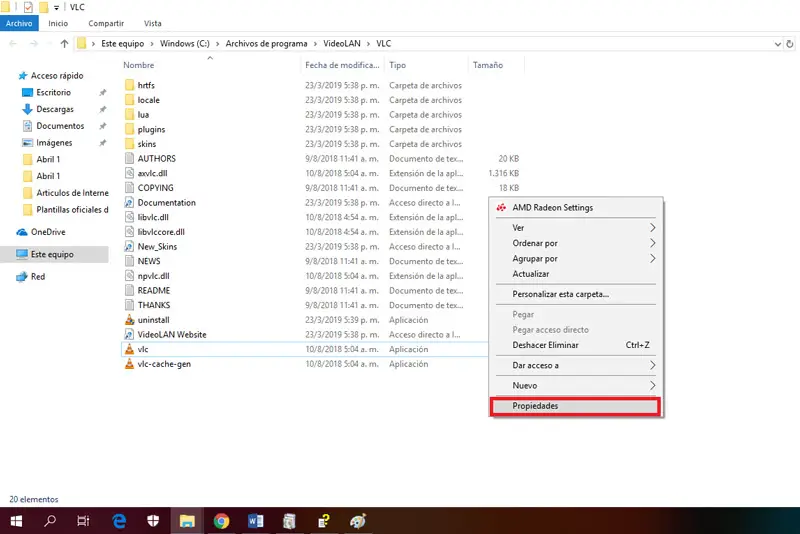Select the VideoLAN Website shortcut icon
The width and height of the screenshot is (800, 534).
(129, 335)
